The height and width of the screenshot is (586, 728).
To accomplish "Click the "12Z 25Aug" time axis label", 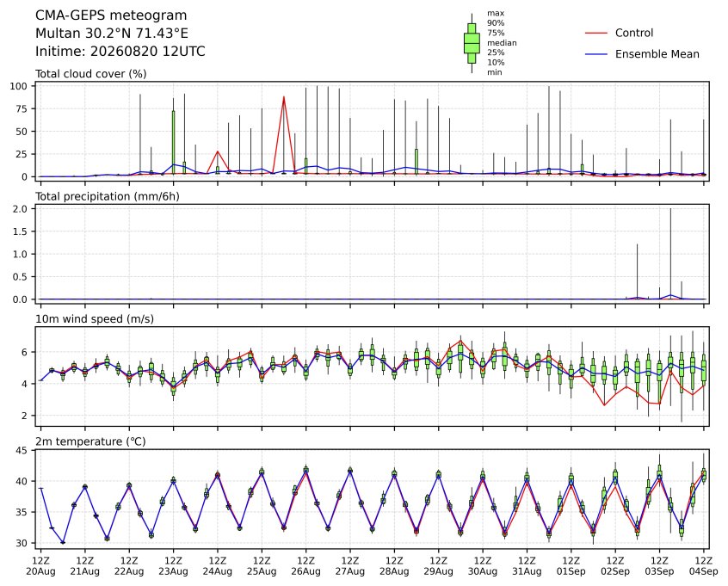I will pyautogui.click(x=262, y=566).
